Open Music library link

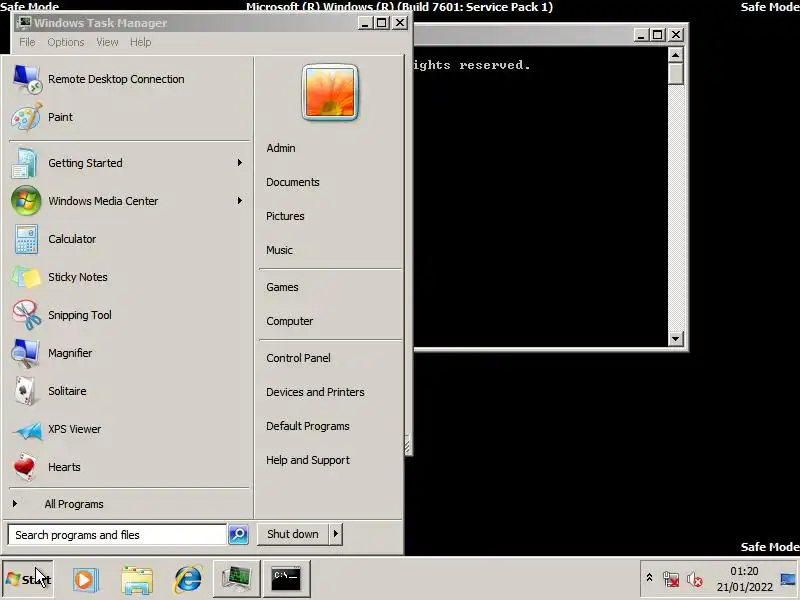(279, 250)
